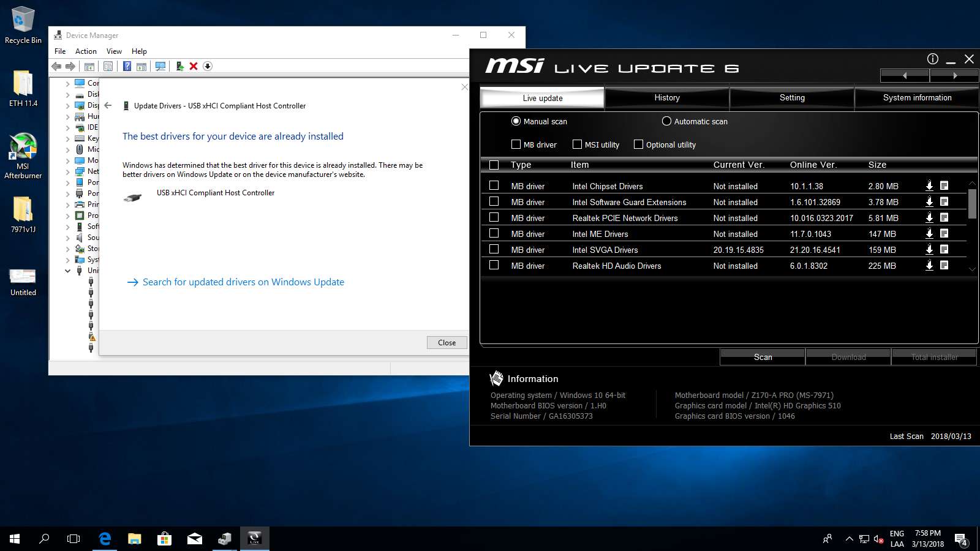Select the Manual scan radio button
Viewport: 980px width, 551px height.
(x=516, y=121)
